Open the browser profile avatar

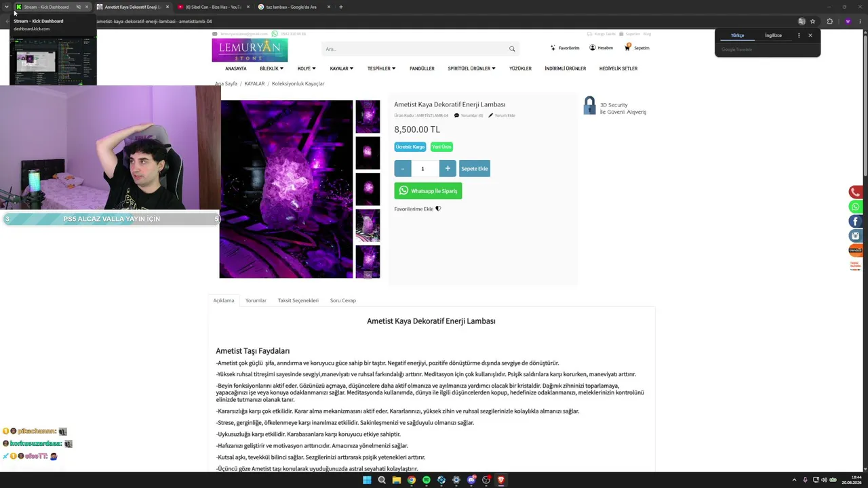pyautogui.click(x=848, y=21)
